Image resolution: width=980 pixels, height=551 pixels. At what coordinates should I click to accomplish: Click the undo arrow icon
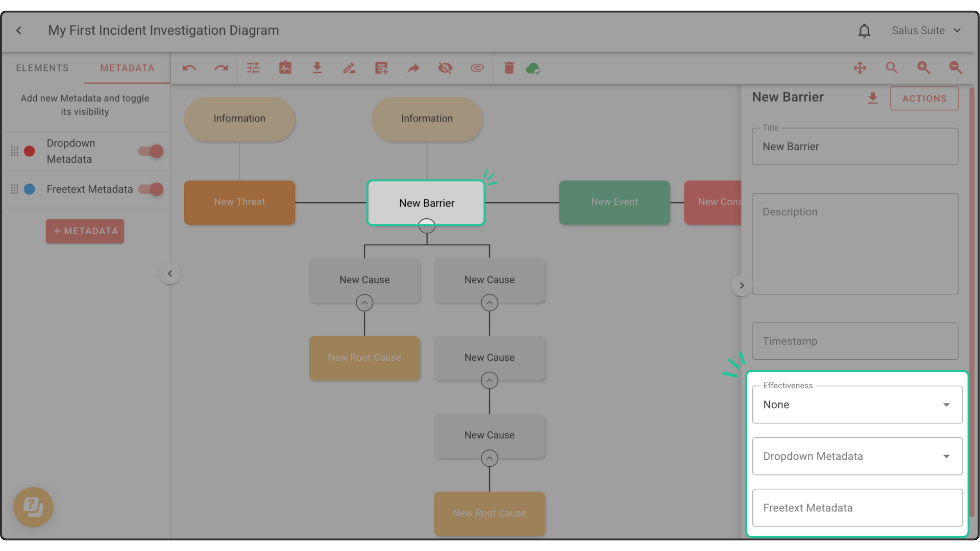pyautogui.click(x=189, y=68)
